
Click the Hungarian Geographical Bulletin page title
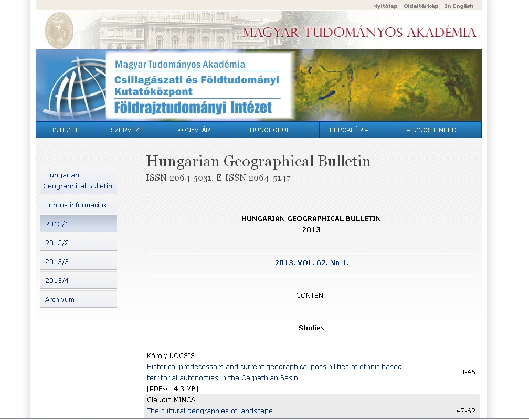tap(258, 161)
